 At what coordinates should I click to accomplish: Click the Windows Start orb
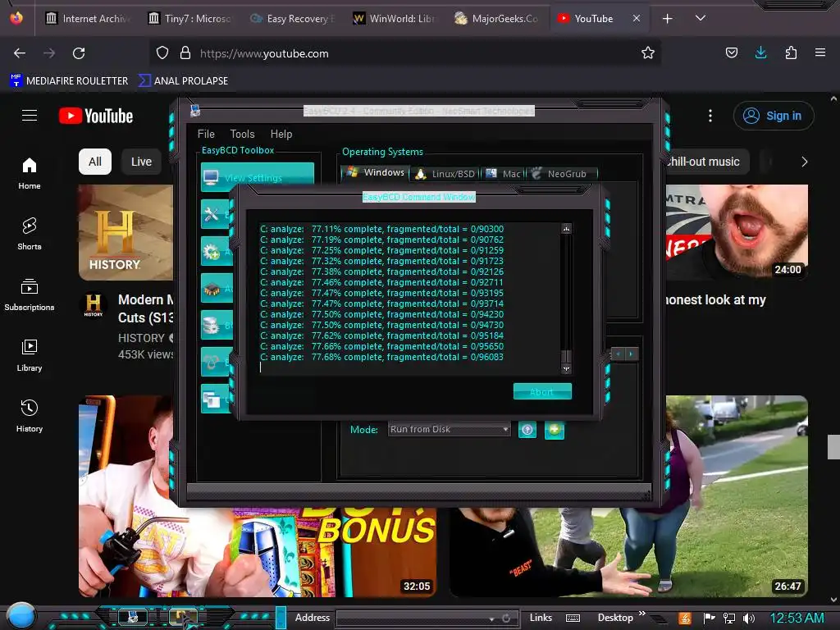point(22,615)
